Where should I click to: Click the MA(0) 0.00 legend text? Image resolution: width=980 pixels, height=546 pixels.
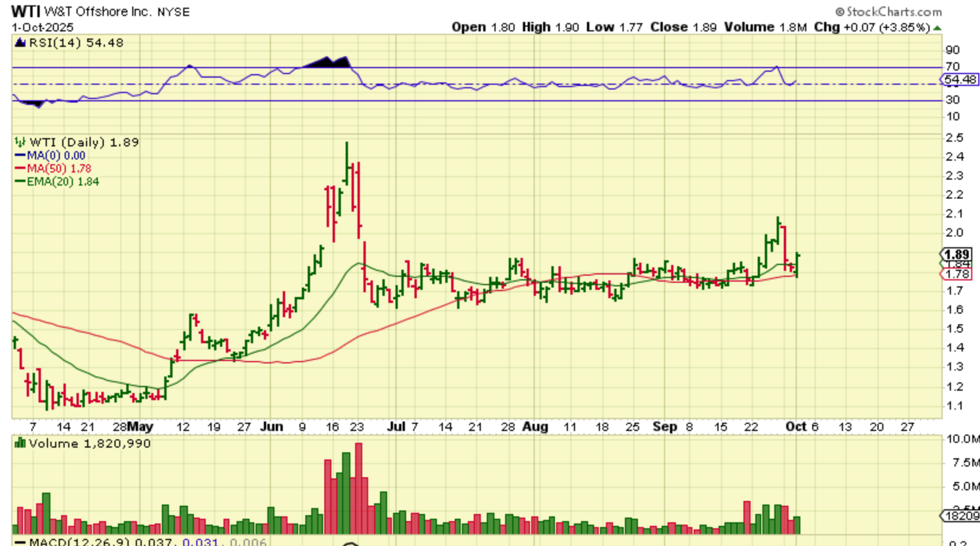click(x=56, y=155)
